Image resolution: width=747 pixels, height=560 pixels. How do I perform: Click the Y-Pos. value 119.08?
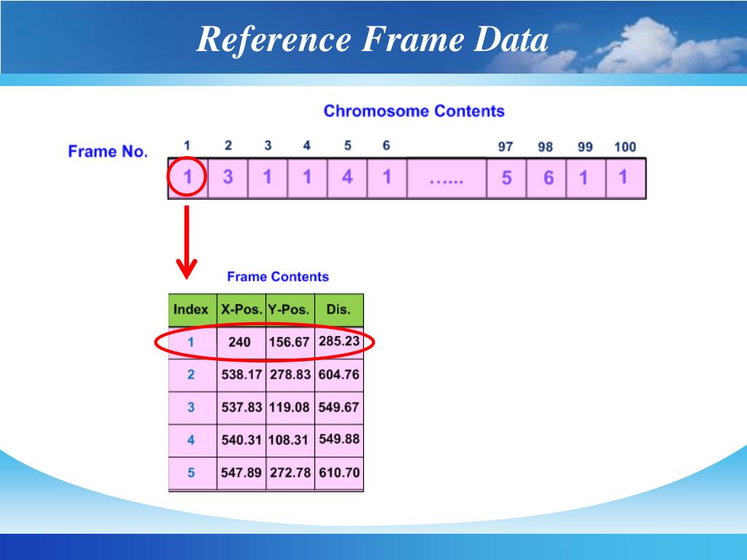(289, 407)
